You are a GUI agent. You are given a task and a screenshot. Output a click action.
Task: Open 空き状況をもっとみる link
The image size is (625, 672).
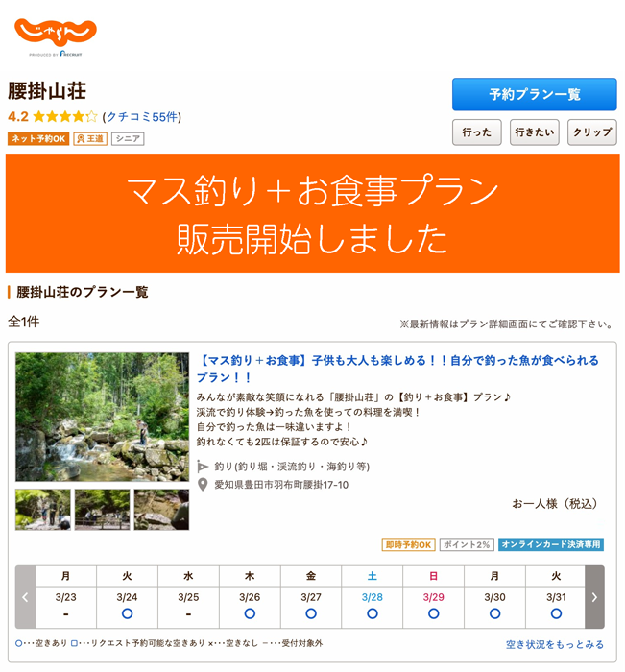click(x=555, y=644)
